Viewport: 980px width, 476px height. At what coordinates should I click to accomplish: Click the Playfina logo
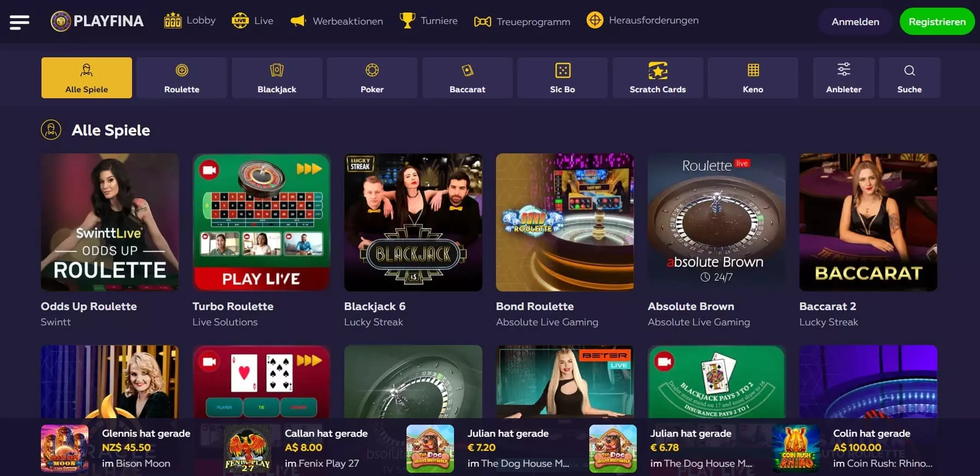[97, 21]
